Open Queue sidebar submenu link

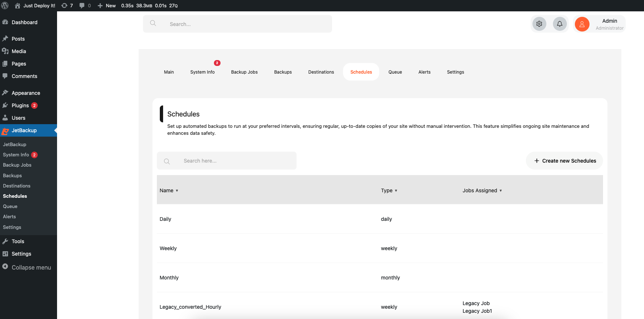point(10,206)
